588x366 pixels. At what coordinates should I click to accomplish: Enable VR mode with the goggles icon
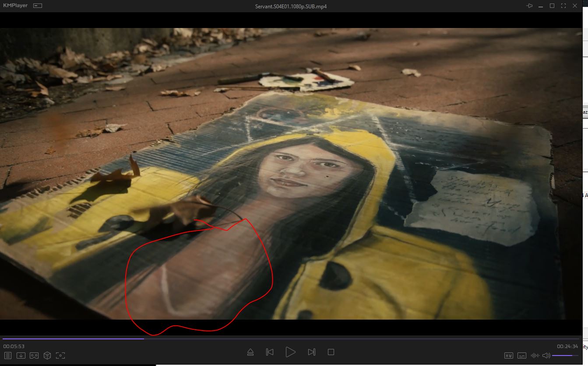(34, 356)
